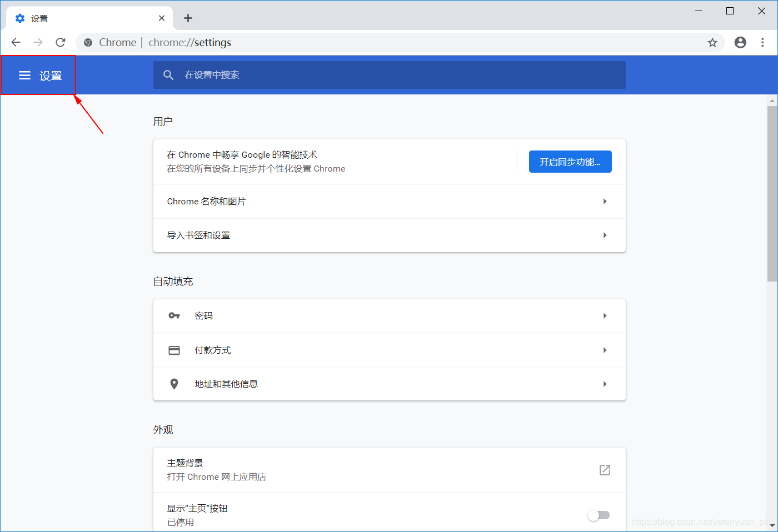Open the user profile avatar

point(740,42)
